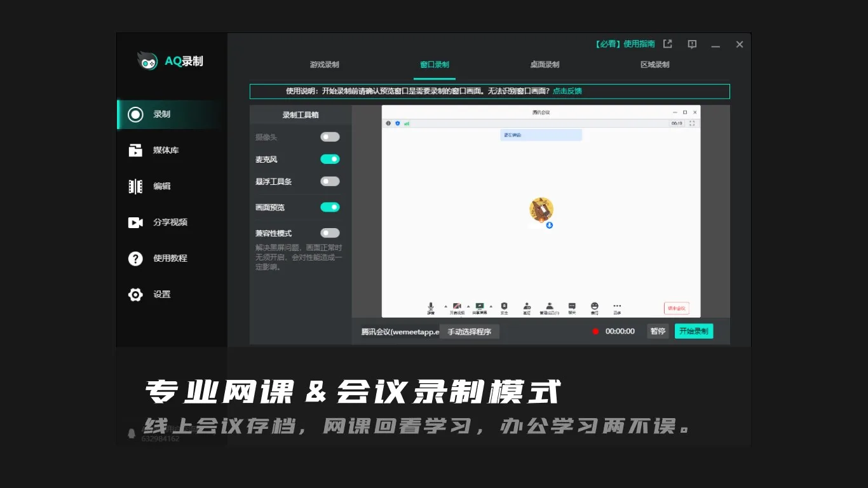Select the 媒体库 sidebar label

point(166,151)
